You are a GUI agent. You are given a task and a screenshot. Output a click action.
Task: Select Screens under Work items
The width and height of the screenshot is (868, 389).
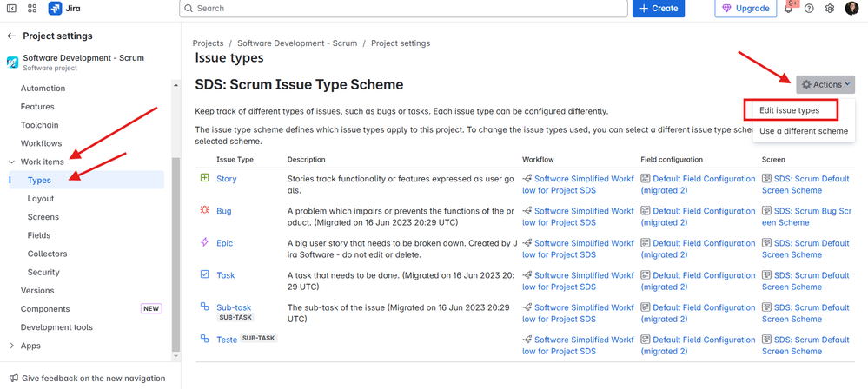click(43, 217)
